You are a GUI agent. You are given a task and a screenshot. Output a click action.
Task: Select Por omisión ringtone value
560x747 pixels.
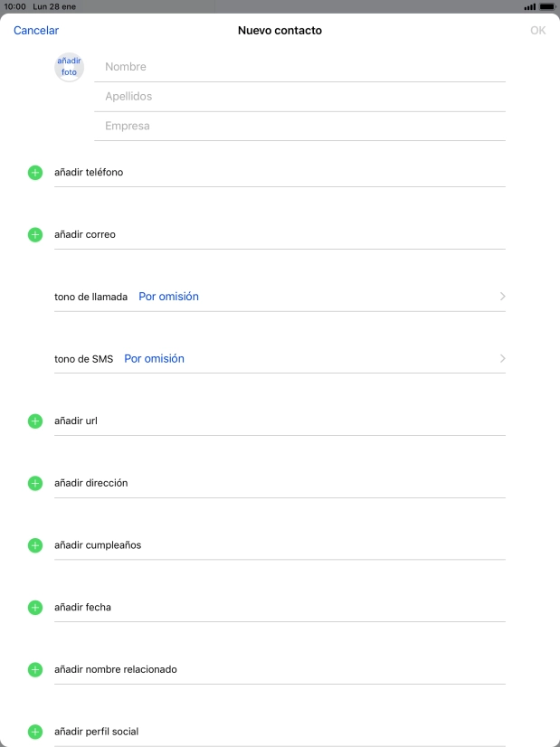coord(168,297)
